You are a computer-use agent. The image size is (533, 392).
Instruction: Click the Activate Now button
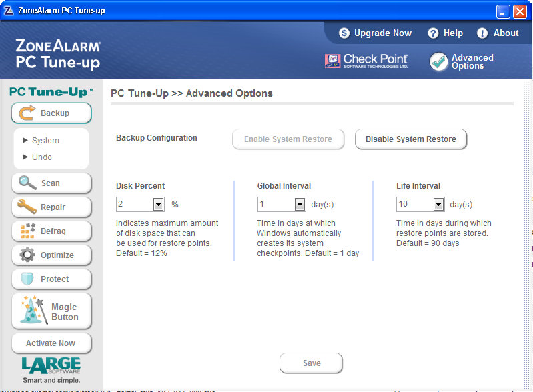tap(51, 343)
